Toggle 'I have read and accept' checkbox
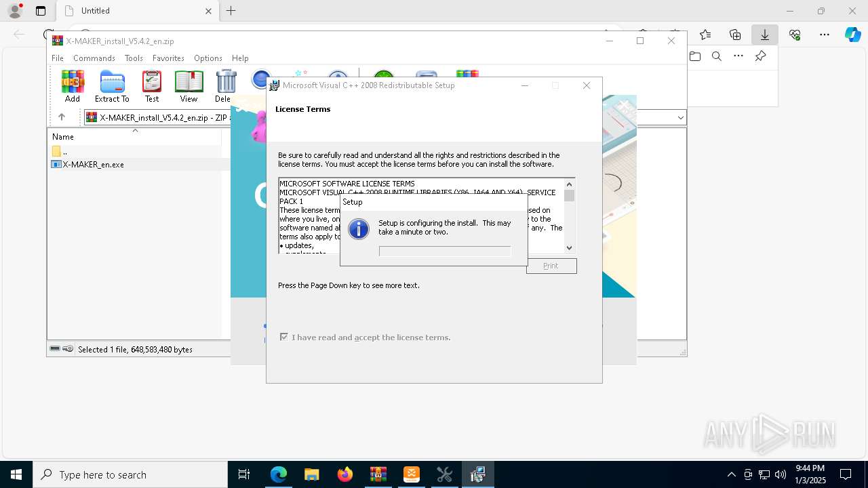868x488 pixels. 284,337
